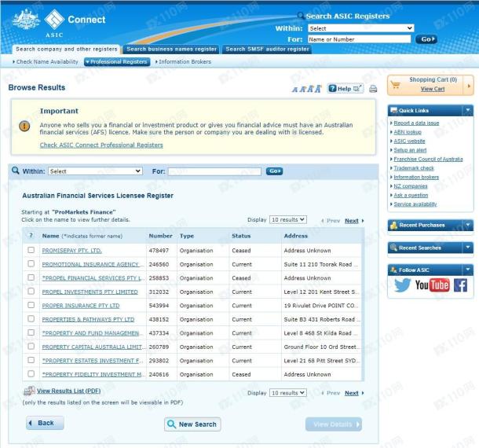Open the Twitter icon under Follow ASIC
Screen dimensions: 479x448
click(x=402, y=285)
